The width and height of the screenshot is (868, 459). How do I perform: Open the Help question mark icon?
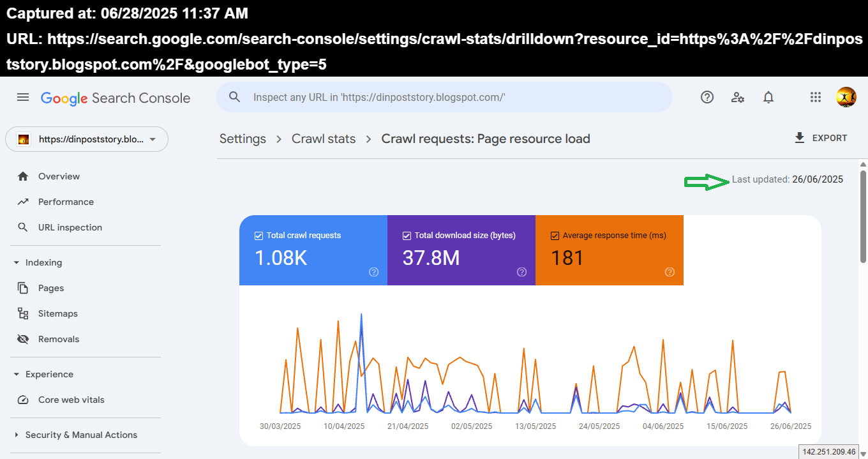(x=707, y=97)
